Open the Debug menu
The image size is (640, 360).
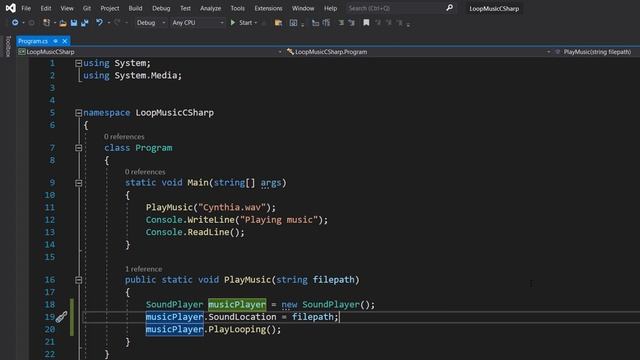click(x=161, y=8)
